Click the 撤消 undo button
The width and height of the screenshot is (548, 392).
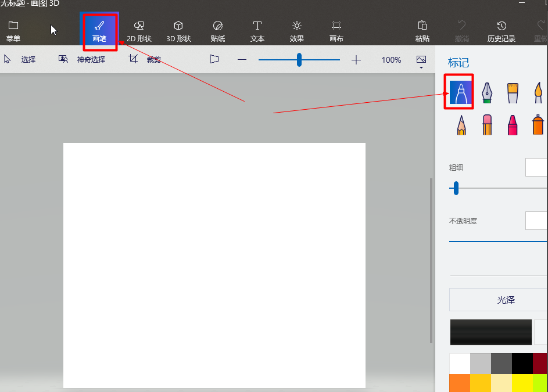(x=461, y=31)
